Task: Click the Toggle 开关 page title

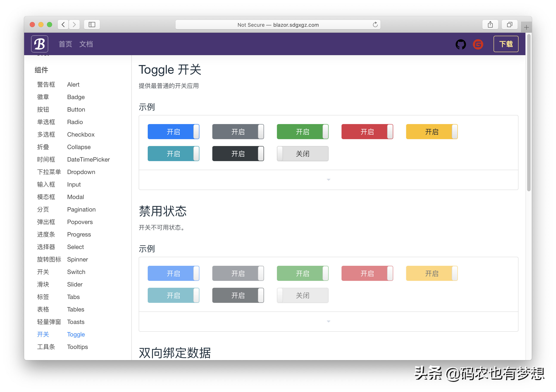Action: (x=170, y=70)
